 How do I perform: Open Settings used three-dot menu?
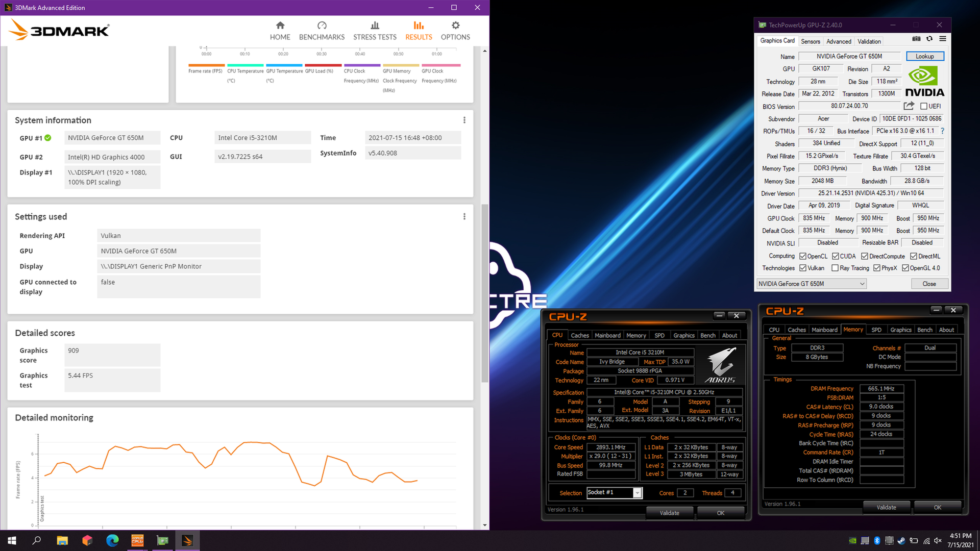(464, 216)
